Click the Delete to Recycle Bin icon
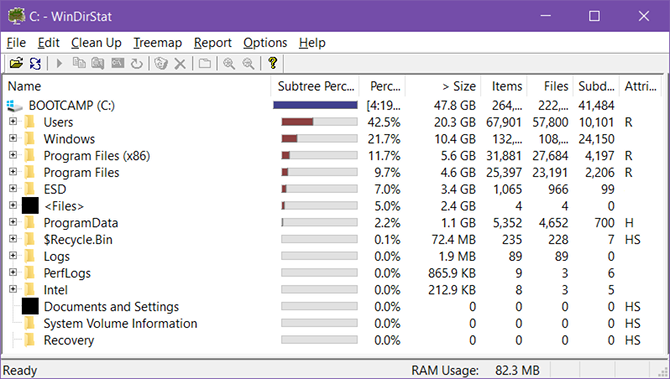 pos(161,64)
